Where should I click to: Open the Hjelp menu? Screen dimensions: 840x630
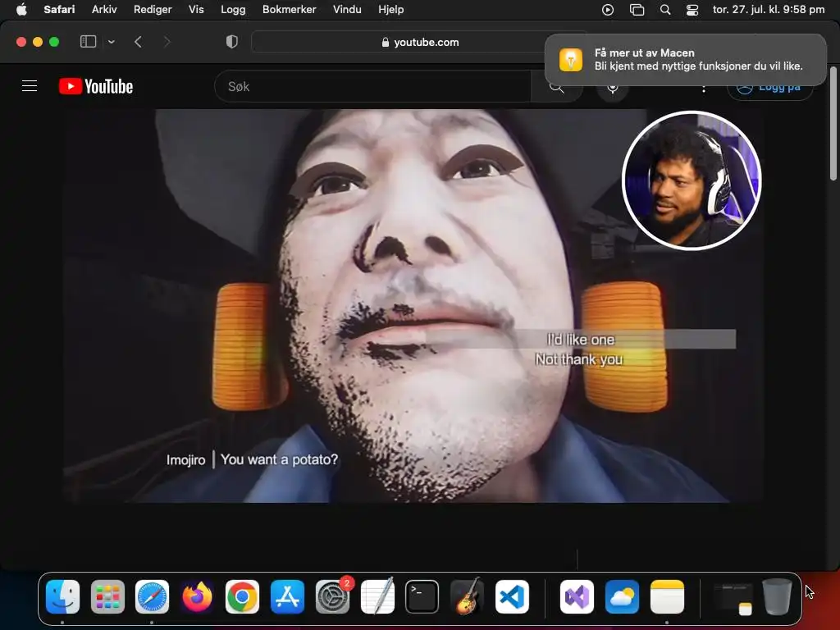(391, 10)
